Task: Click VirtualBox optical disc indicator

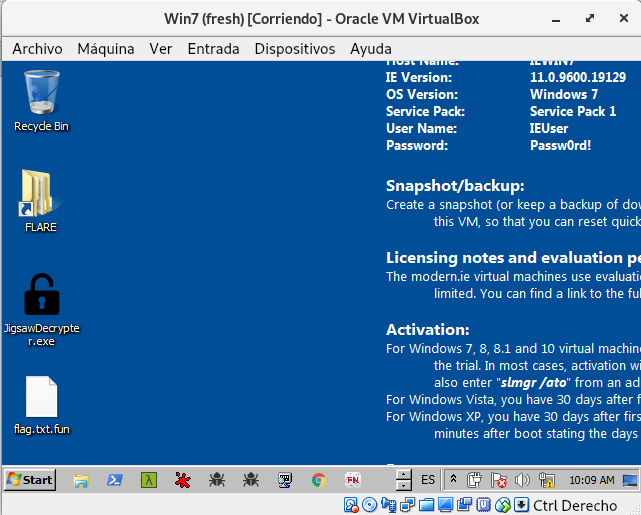Action: [x=370, y=506]
